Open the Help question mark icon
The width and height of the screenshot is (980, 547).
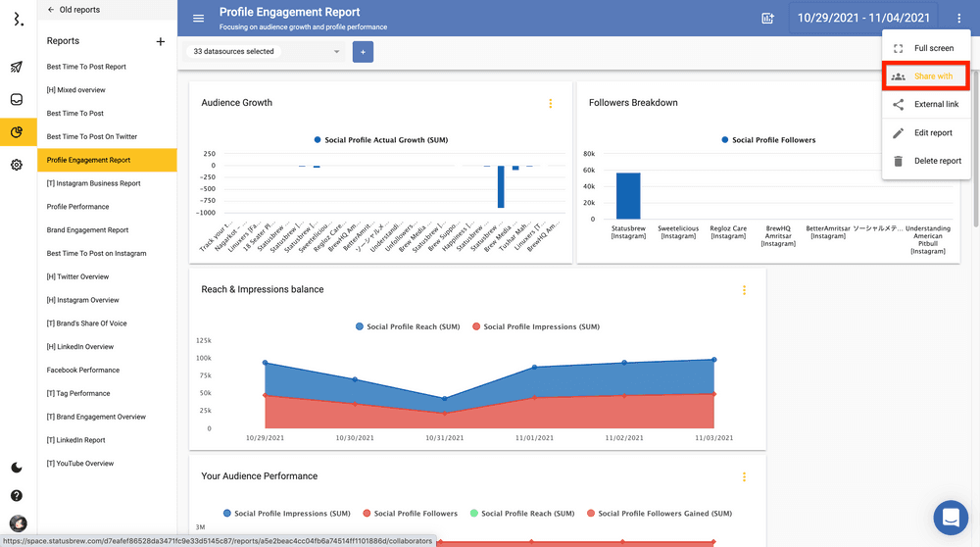click(x=17, y=496)
